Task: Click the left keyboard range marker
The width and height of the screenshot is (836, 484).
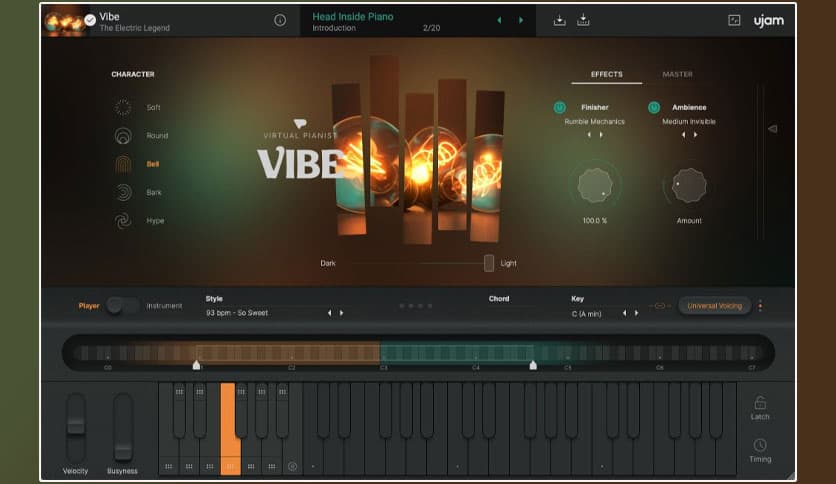Action: (x=197, y=365)
